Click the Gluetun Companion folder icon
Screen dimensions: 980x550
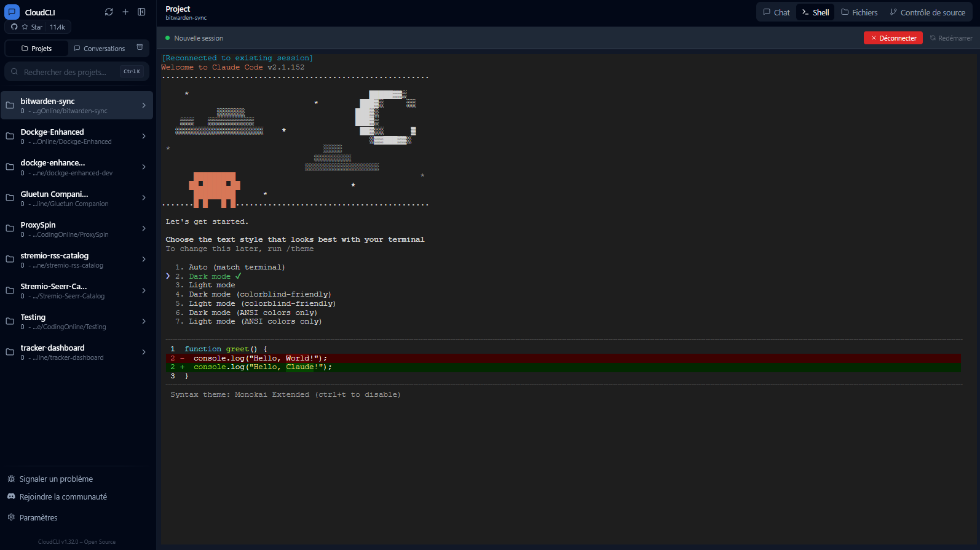coord(10,197)
